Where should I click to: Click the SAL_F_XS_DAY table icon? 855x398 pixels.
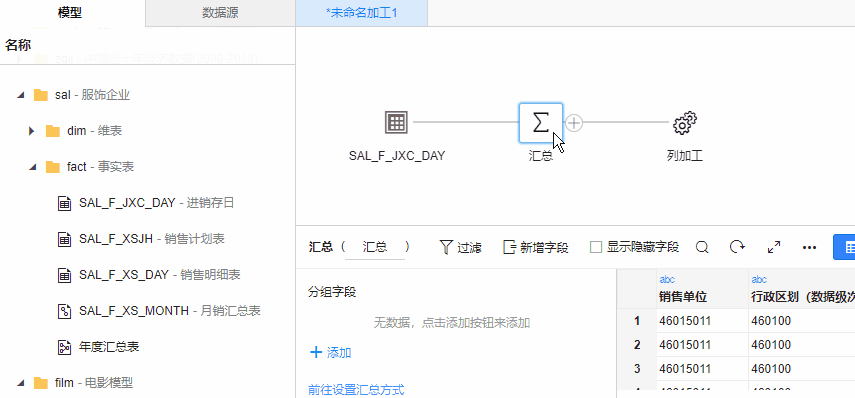[x=65, y=275]
